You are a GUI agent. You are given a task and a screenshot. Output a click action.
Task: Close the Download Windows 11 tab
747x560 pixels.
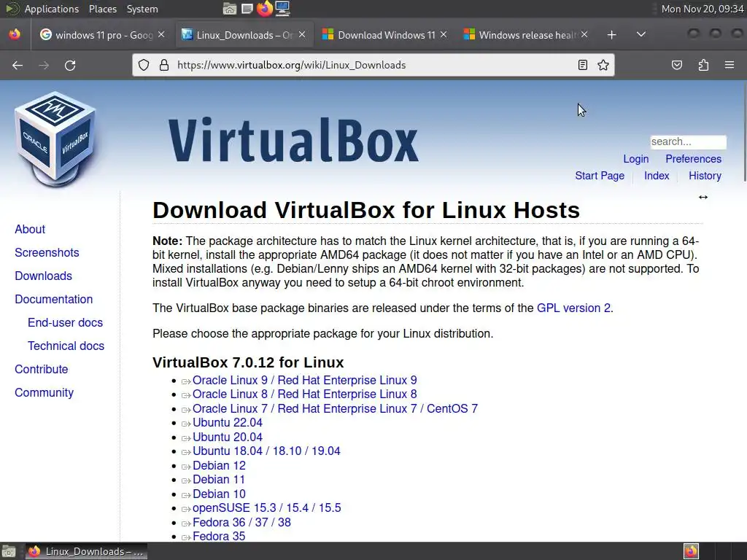(444, 35)
